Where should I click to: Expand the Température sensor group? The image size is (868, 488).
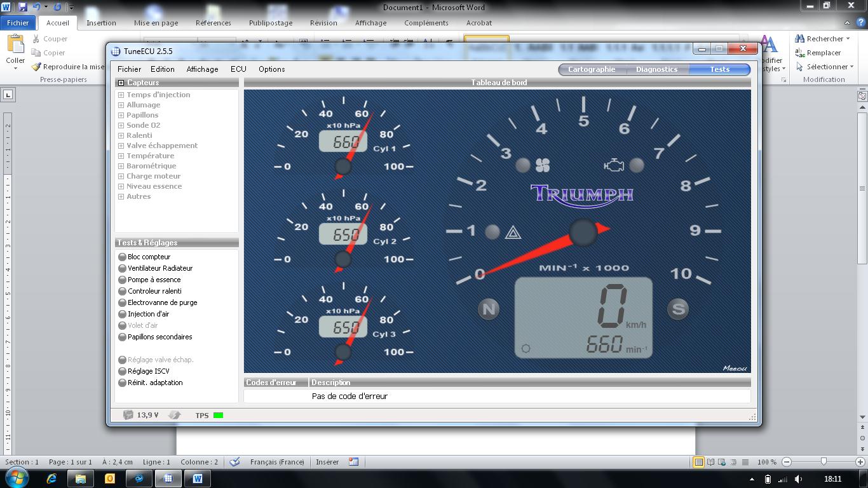coord(121,156)
